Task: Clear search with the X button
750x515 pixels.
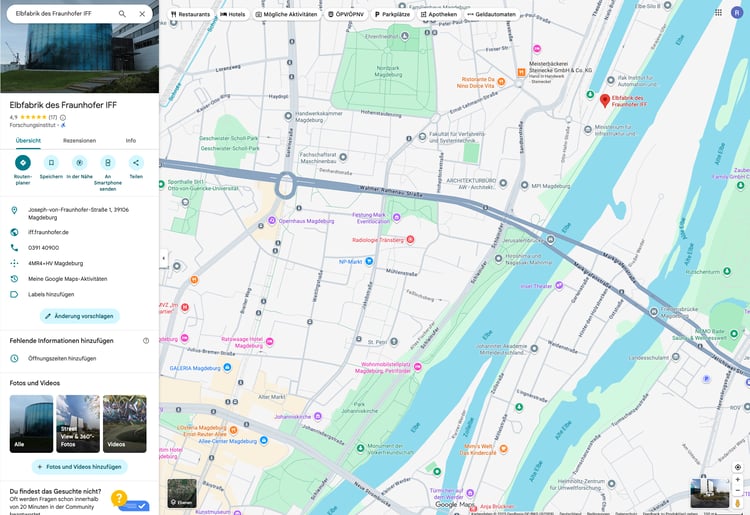Action: pyautogui.click(x=142, y=14)
